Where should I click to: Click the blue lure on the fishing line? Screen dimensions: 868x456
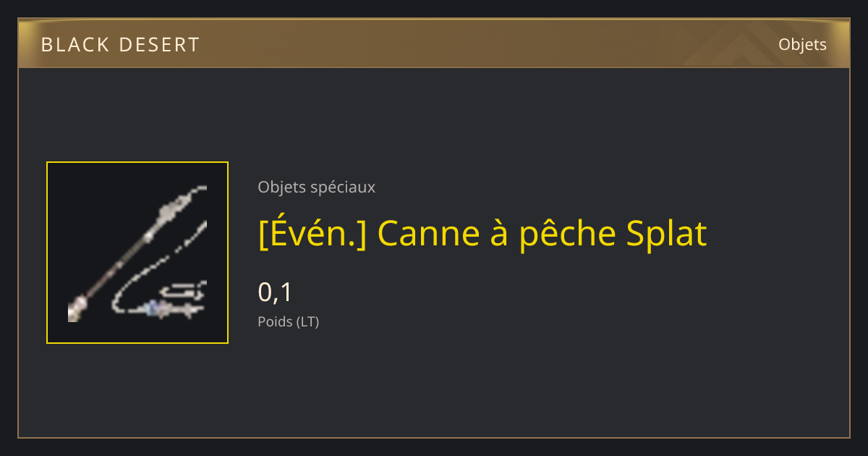point(153,309)
